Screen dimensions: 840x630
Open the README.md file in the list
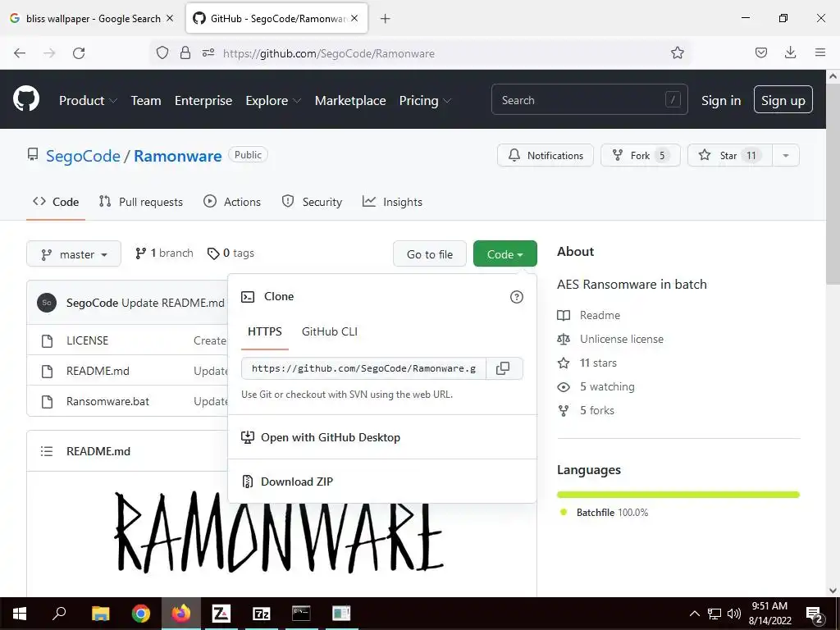[98, 371]
